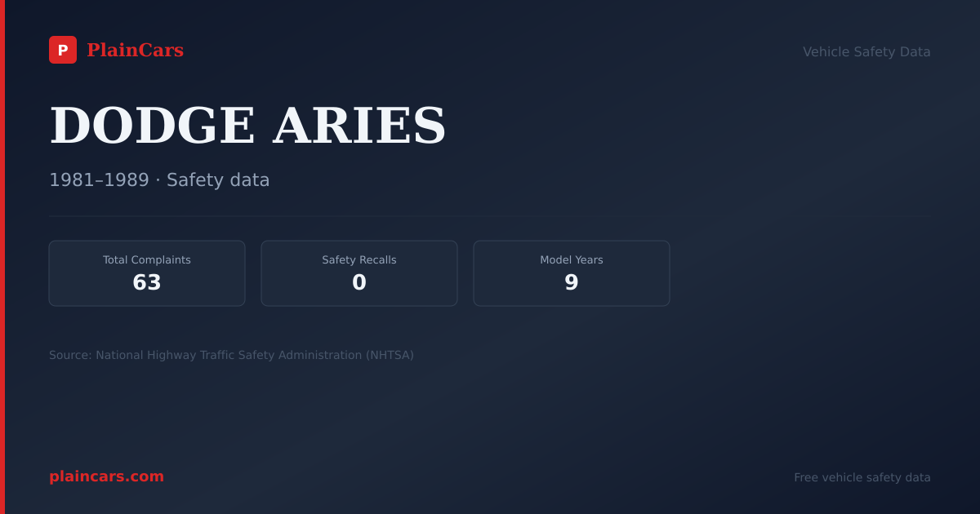
Task: Click the 1981–1989 Safety data subtitle
Action: point(159,180)
